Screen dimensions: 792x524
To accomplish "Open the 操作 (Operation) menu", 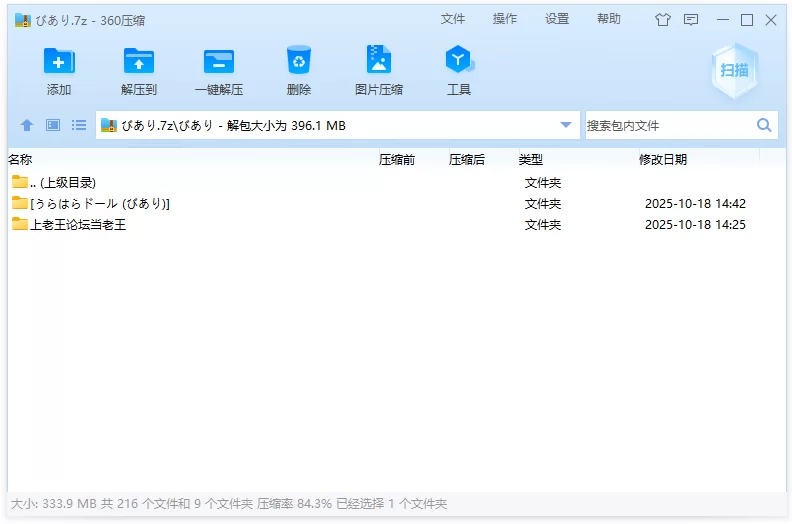I will pos(505,19).
